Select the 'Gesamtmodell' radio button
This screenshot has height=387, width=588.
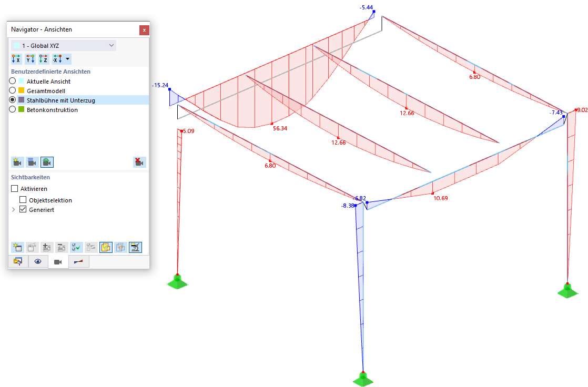click(x=13, y=90)
